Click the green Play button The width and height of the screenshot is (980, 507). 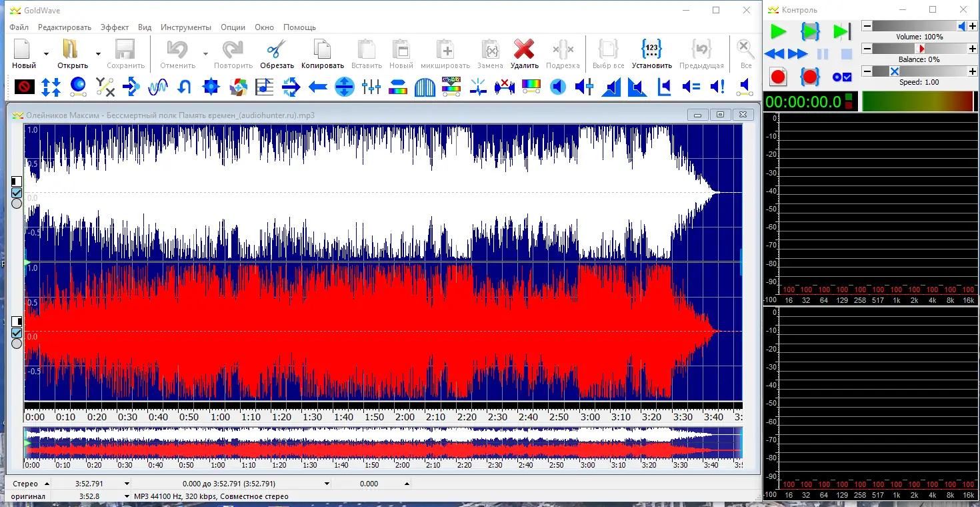tap(777, 31)
